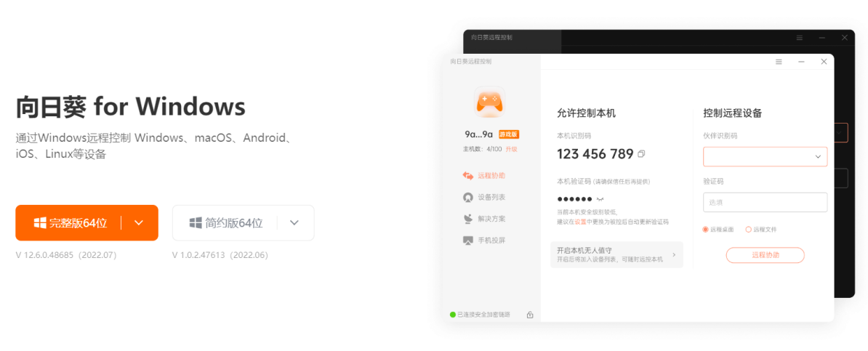
Task: Open the 手机投屏 sidebar item
Action: [x=484, y=241]
